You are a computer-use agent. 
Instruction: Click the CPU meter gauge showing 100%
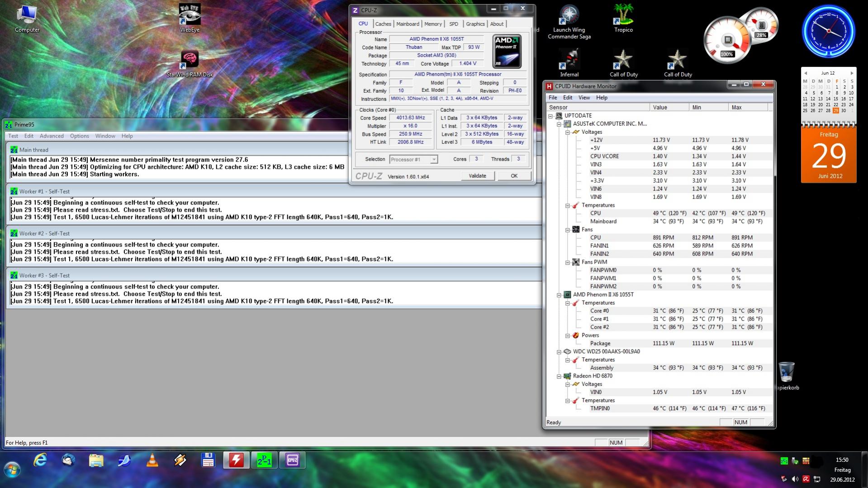(727, 41)
